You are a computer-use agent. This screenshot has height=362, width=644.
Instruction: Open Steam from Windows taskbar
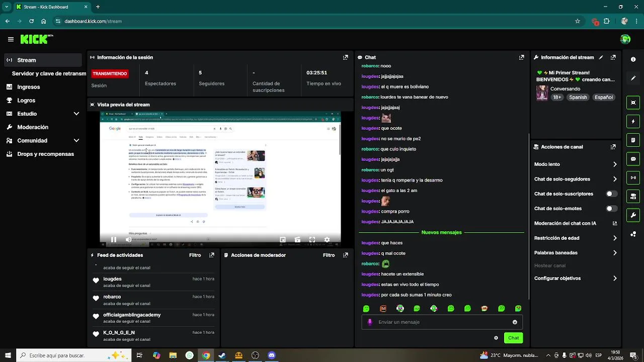tap(222, 355)
